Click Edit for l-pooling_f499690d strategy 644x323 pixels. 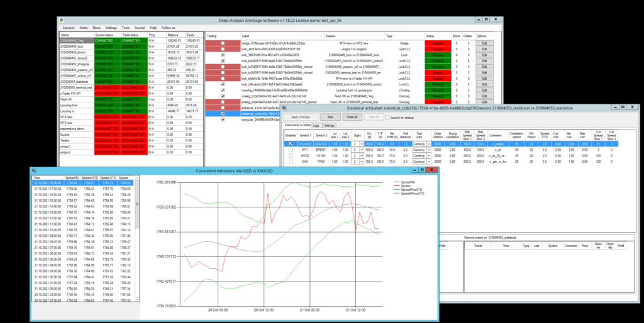(x=485, y=90)
